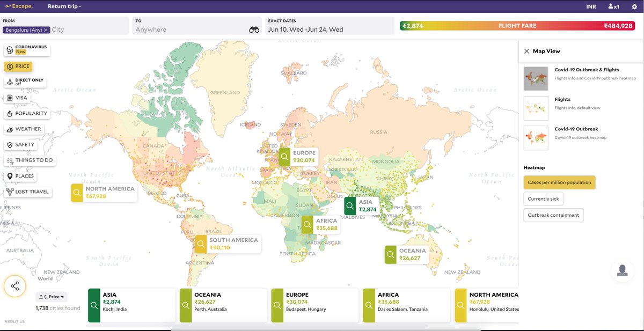
Task: Click search icon on Asia card
Action: pyautogui.click(x=94, y=305)
